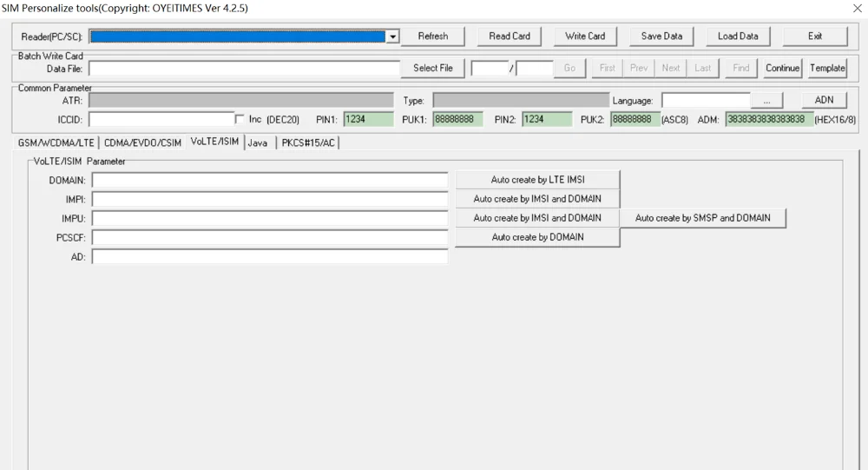This screenshot has height=470, width=868.
Task: Click the Next record button
Action: point(671,68)
